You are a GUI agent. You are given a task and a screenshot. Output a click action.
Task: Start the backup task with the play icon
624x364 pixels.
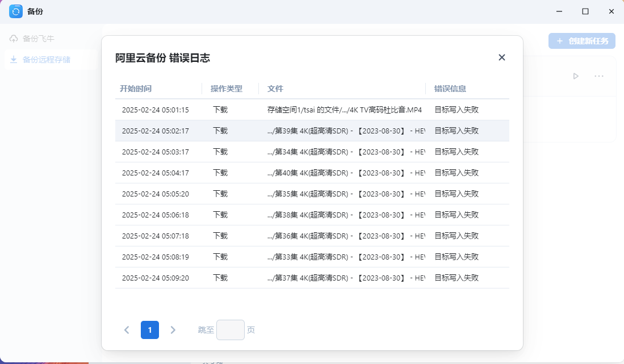[576, 76]
